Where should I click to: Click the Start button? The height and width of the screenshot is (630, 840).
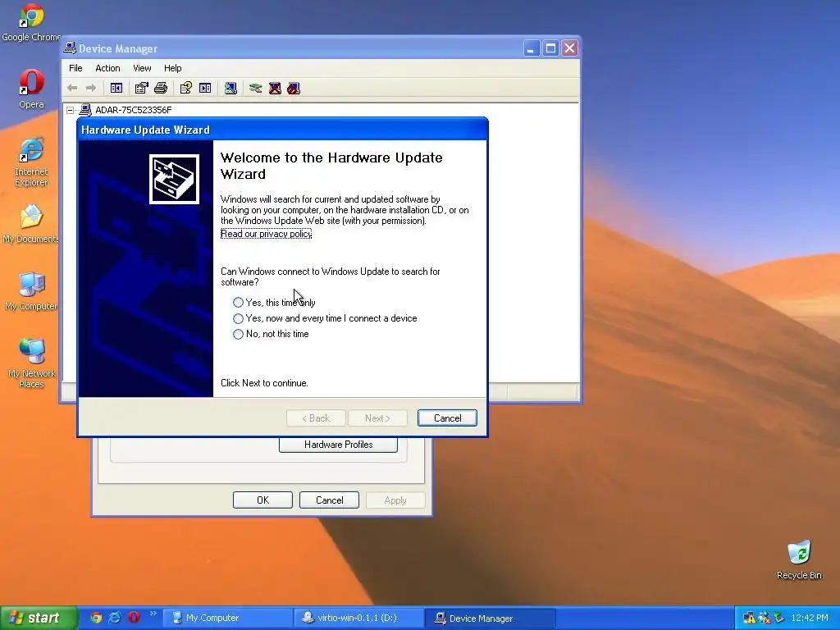39,618
